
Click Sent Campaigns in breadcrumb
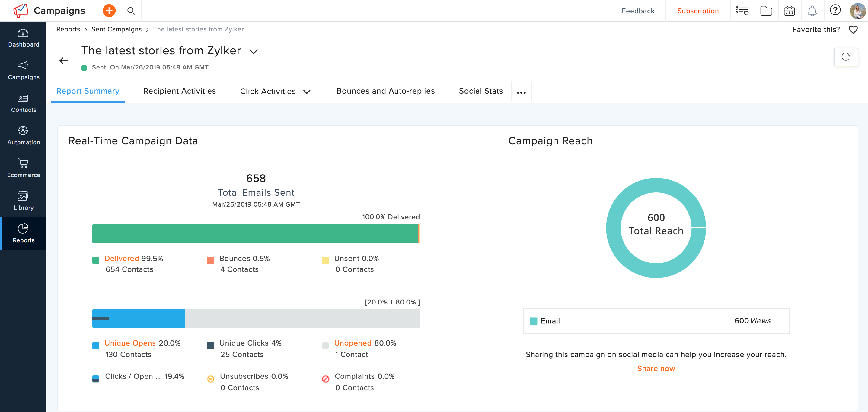click(116, 29)
